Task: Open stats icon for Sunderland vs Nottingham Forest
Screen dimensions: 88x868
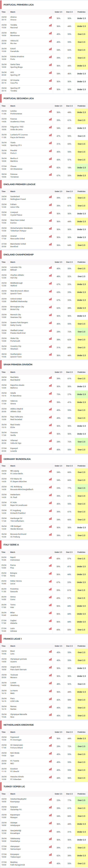Action: 50,197
